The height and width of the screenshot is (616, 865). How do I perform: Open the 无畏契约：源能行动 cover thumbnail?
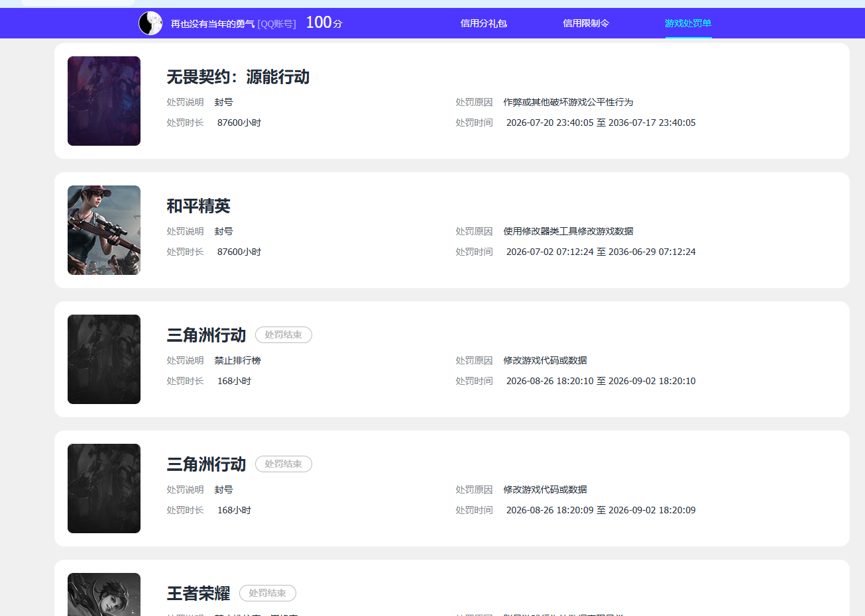[104, 101]
